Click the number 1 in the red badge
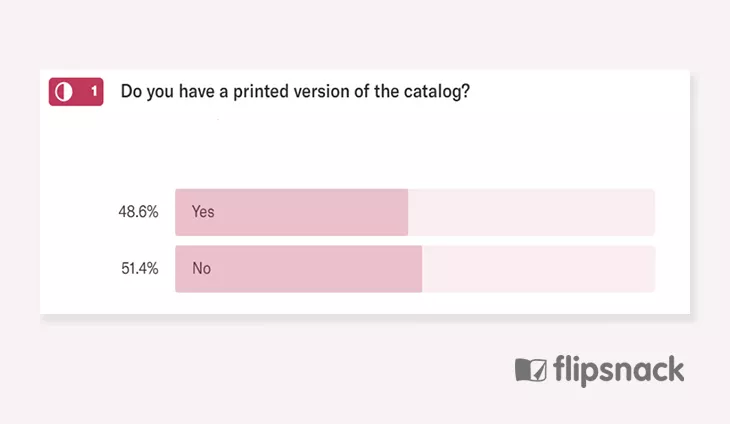This screenshot has height=424, width=730. point(94,91)
